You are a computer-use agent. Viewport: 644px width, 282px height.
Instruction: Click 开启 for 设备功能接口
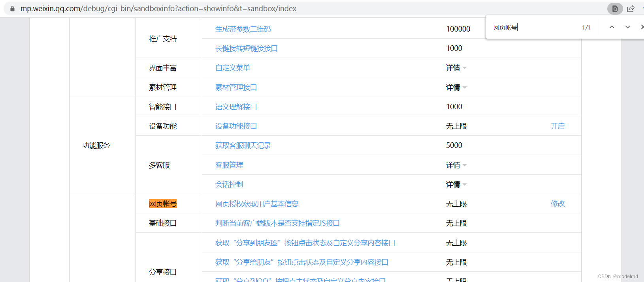click(558, 126)
